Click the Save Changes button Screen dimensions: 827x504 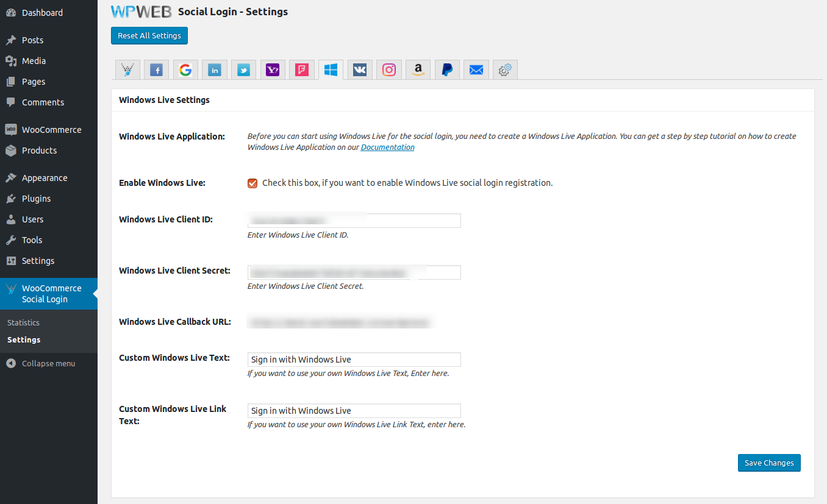[768, 463]
